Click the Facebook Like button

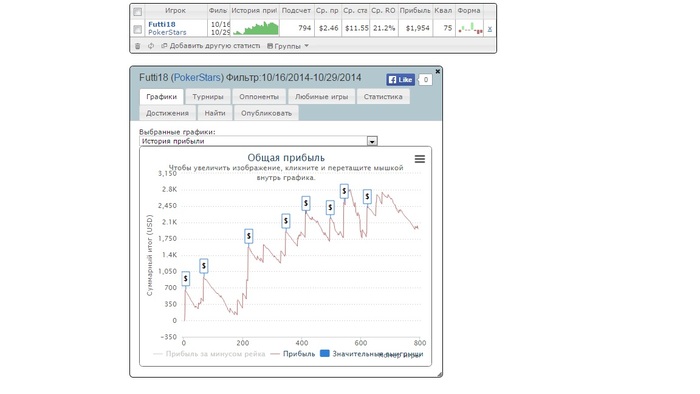click(400, 79)
